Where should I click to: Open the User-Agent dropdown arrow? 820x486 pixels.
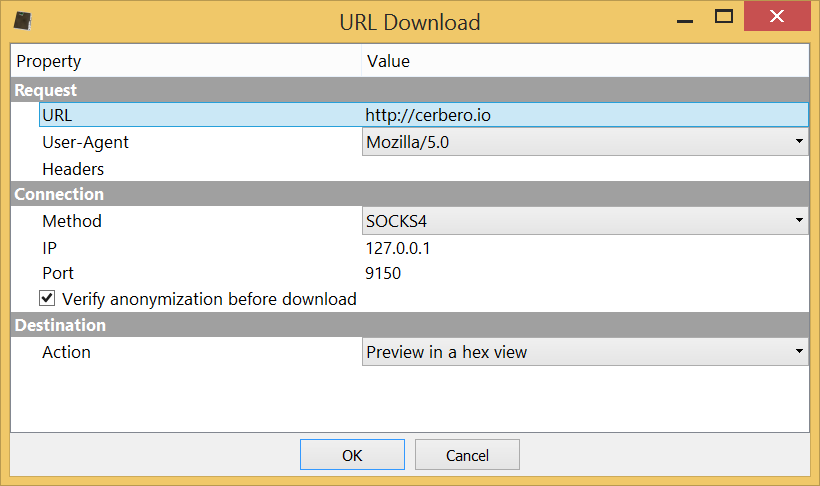click(x=799, y=141)
